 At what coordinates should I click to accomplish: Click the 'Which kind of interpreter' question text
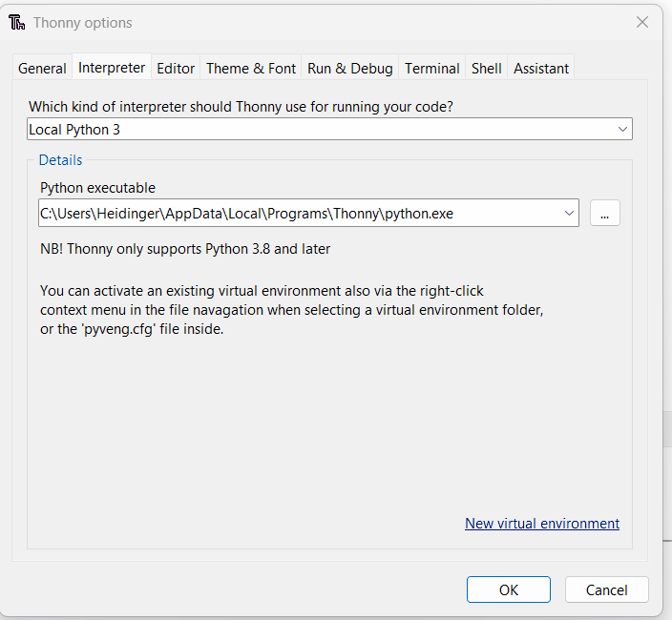(x=241, y=106)
